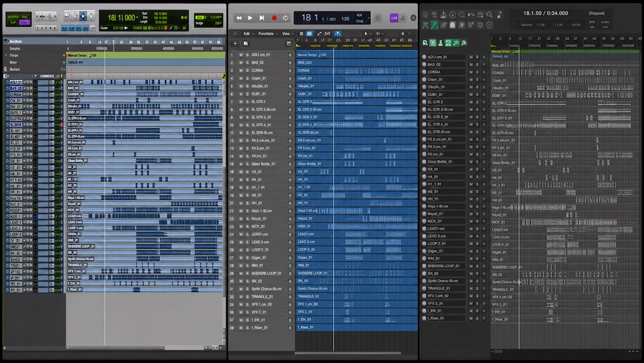Click the magnifier zoom icon in third DAW toolbar
Screen dimensions: 644x363
point(489,14)
